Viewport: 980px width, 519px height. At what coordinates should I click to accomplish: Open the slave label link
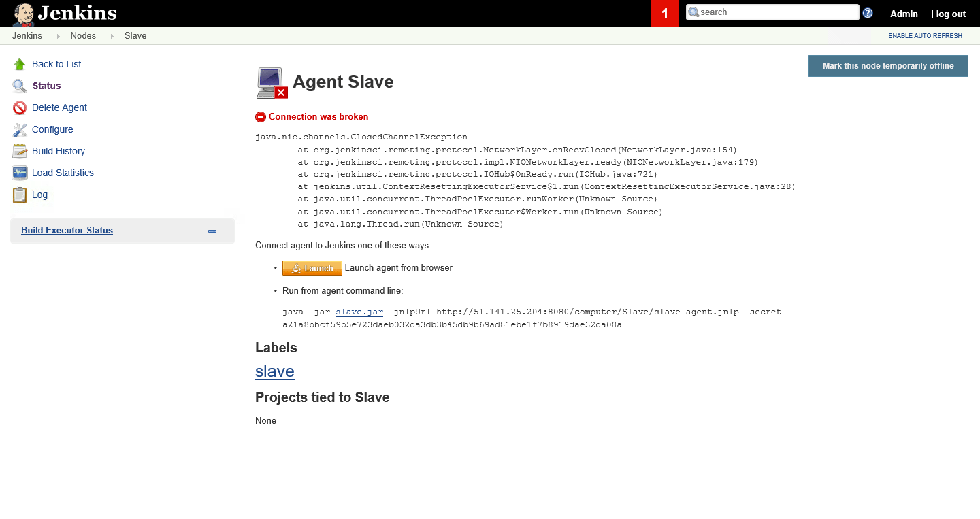tap(275, 371)
